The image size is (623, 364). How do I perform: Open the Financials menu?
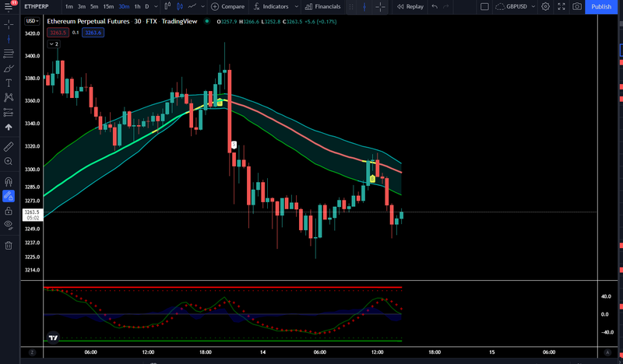[322, 6]
